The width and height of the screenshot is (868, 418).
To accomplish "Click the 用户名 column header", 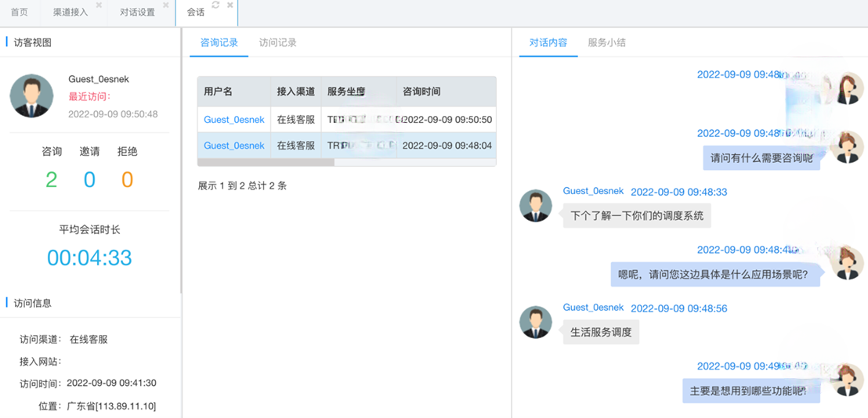I will point(219,92).
